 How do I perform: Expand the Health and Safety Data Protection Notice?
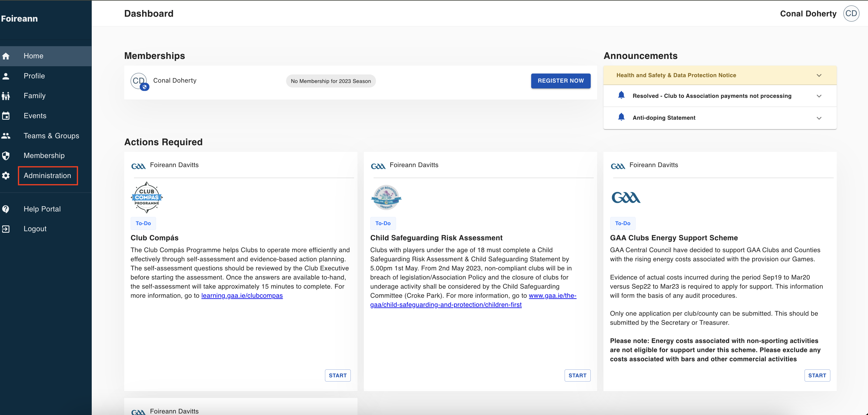tap(819, 75)
